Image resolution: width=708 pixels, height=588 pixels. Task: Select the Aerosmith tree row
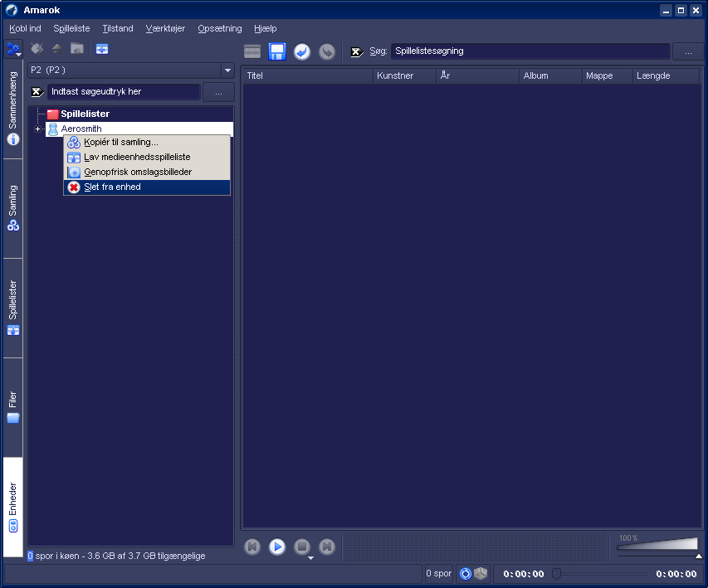[x=139, y=129]
